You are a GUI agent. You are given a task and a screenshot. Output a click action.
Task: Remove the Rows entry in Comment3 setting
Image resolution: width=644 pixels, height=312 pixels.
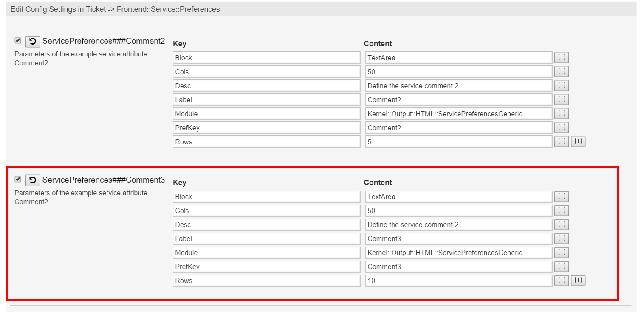(561, 280)
